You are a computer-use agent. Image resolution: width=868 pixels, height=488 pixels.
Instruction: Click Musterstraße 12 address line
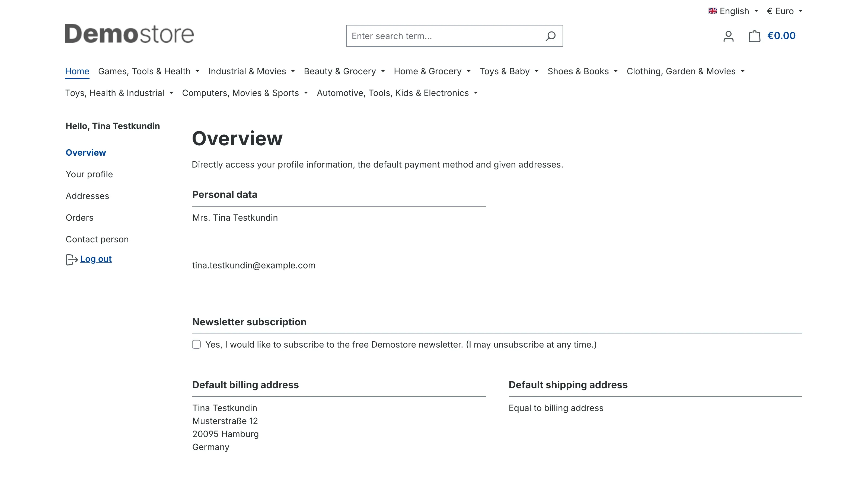[x=225, y=421]
